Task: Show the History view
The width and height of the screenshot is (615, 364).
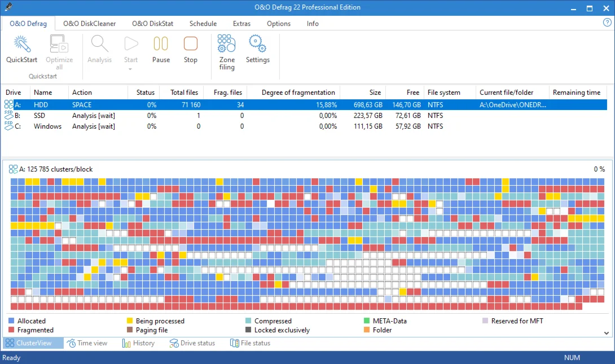Action: point(138,343)
